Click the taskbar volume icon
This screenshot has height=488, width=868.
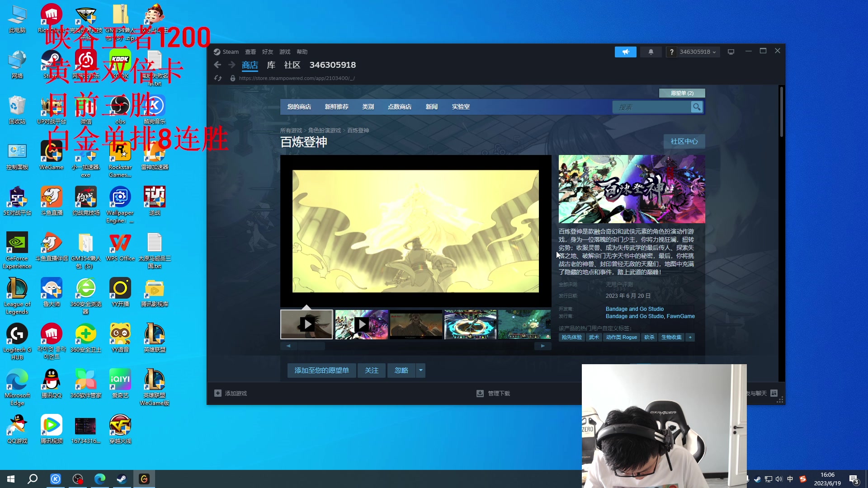(779, 479)
